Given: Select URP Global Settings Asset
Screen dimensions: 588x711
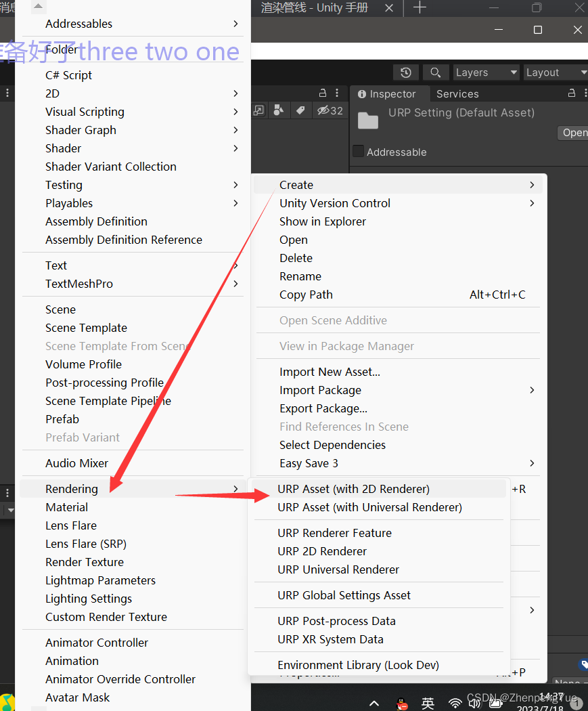Looking at the screenshot, I should pyautogui.click(x=380, y=595).
